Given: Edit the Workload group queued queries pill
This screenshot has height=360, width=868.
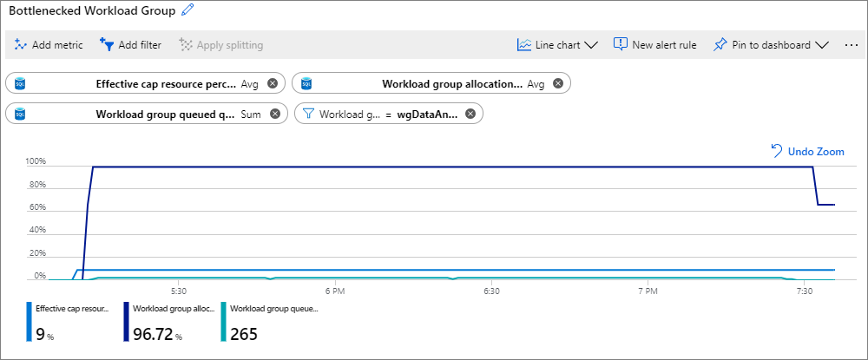Looking at the screenshot, I should (x=165, y=114).
